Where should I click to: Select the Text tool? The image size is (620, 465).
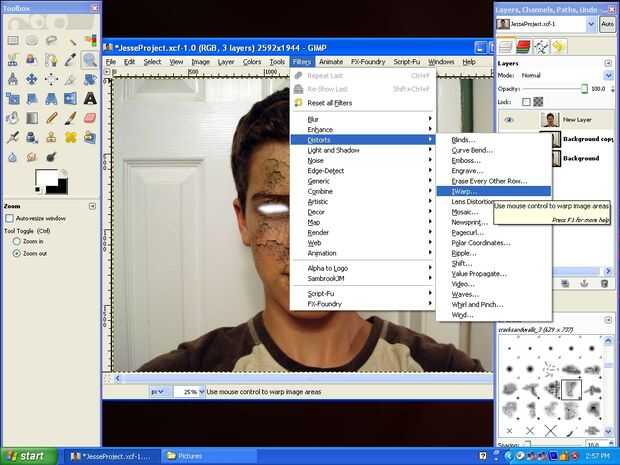(90, 98)
